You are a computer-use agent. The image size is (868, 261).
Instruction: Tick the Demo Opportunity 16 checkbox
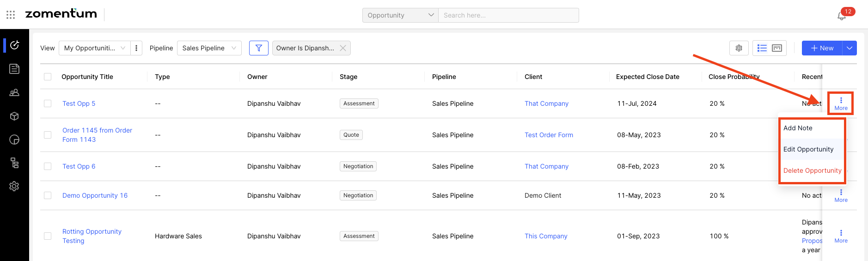click(x=48, y=195)
